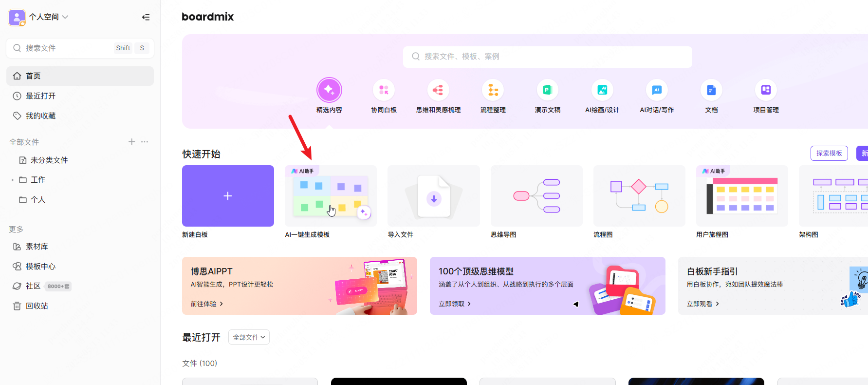Open the 个人空间 workspace dropdown
This screenshot has height=385, width=868.
click(49, 17)
